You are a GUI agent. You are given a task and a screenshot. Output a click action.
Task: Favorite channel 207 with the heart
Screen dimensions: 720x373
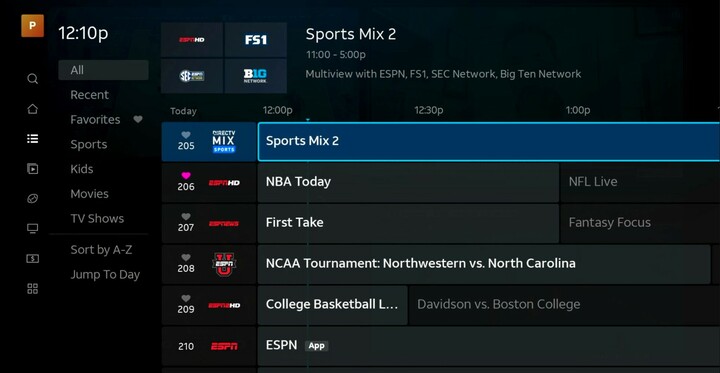[x=186, y=217]
